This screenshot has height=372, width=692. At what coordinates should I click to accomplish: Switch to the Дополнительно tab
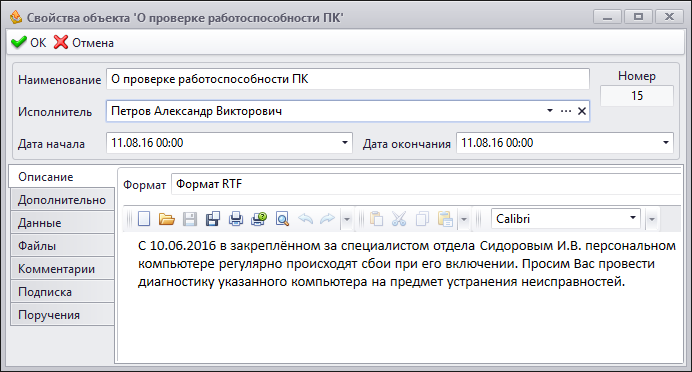click(62, 200)
